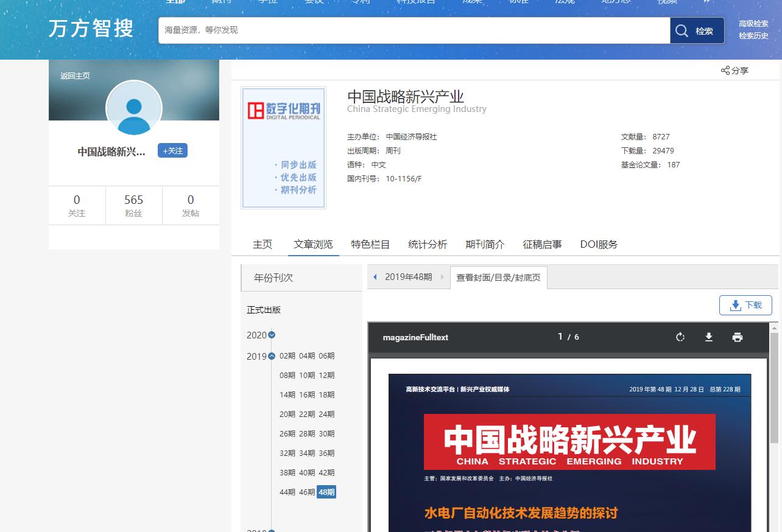Screen dimensions: 782x532
Task: Open 高级检索 advanced search
Action: click(753, 24)
